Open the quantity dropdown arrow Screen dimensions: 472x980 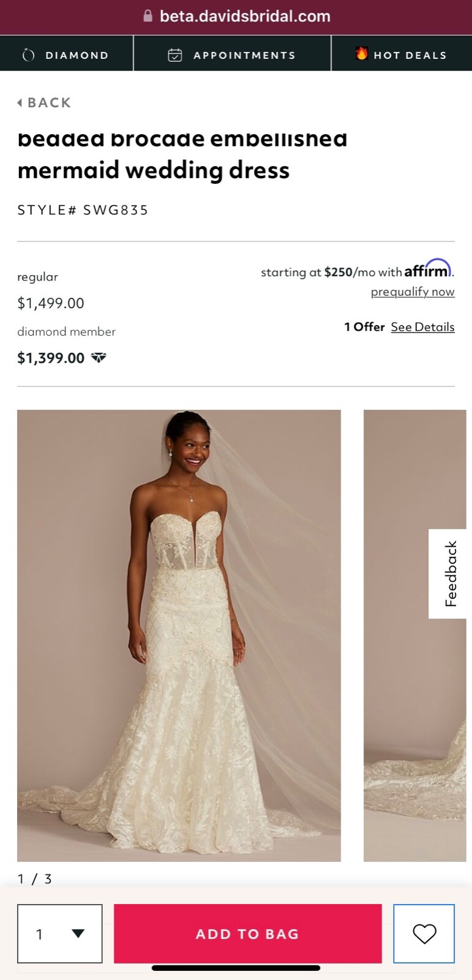click(x=78, y=933)
